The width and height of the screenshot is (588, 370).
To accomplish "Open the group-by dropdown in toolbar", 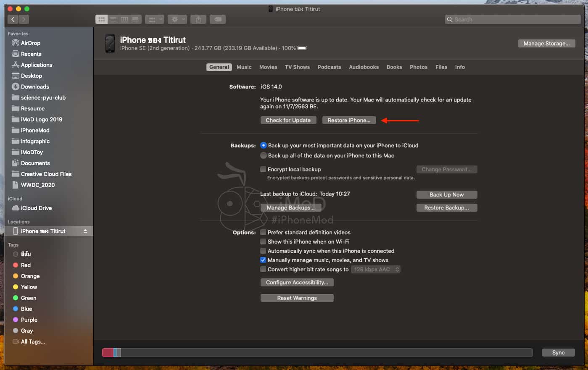I will (x=155, y=19).
